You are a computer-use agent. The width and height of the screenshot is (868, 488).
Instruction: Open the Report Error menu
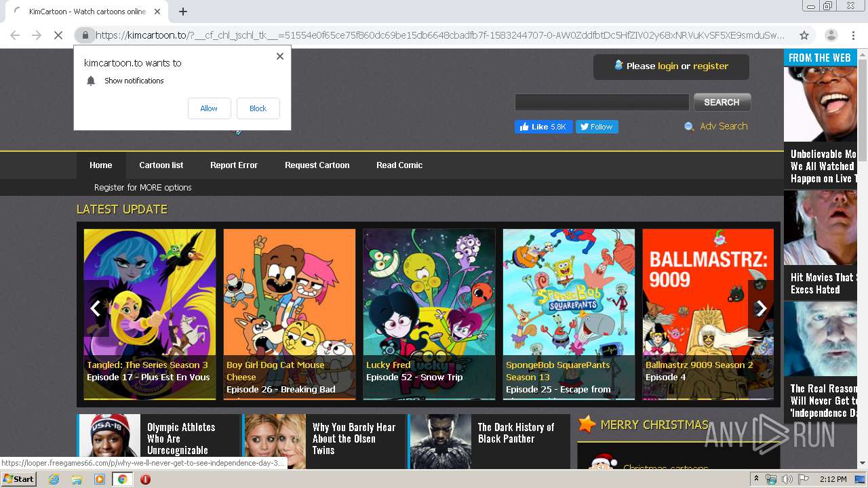coord(234,165)
